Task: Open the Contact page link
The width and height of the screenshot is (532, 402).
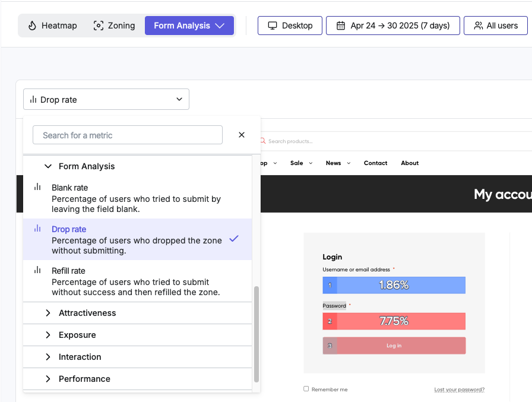Action: (x=375, y=163)
